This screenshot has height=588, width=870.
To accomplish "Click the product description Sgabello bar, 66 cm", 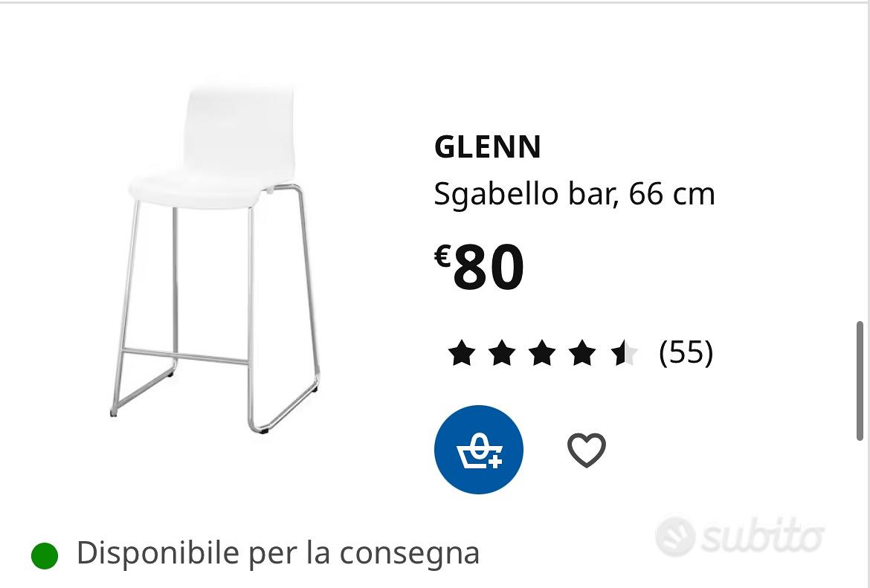I will click(575, 193).
